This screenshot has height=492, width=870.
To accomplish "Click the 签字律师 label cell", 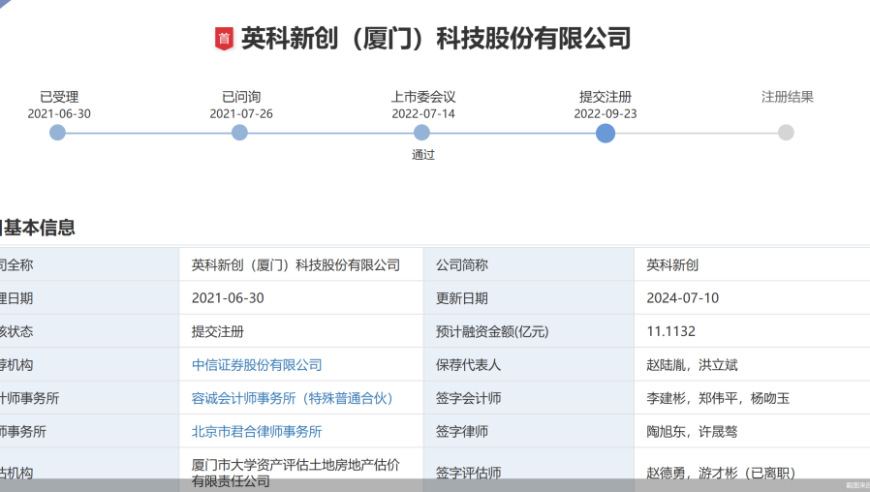I will coord(529,431).
